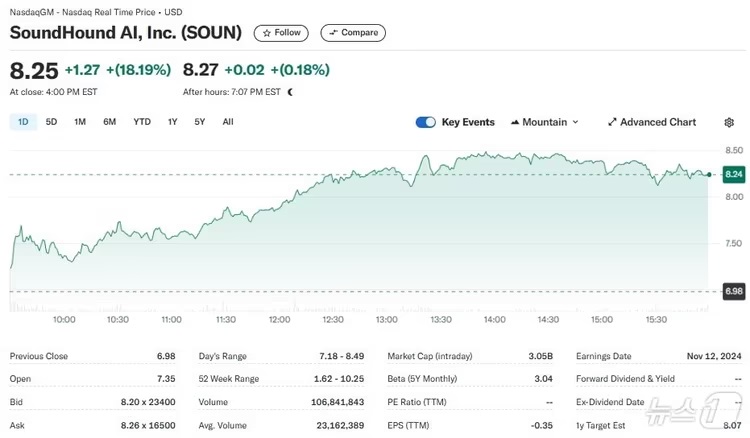Follow SoundHound AI stock

(281, 33)
